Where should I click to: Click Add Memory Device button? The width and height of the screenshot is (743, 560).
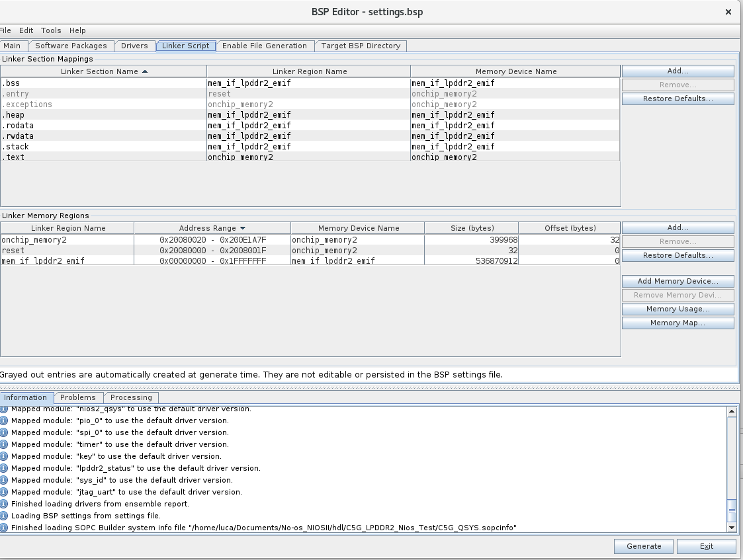click(677, 281)
